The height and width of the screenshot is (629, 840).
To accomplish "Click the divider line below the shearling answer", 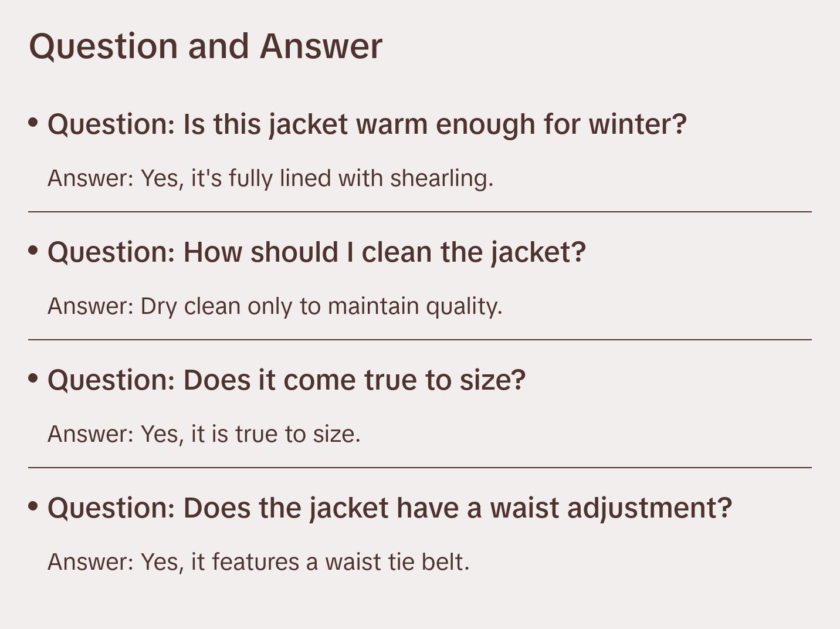I will coord(420,212).
